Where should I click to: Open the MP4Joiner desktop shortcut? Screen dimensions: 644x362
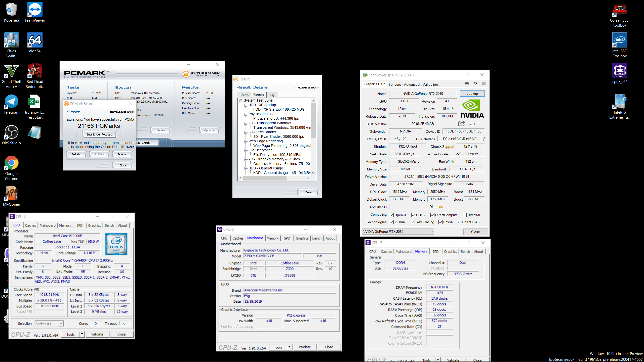11,196
